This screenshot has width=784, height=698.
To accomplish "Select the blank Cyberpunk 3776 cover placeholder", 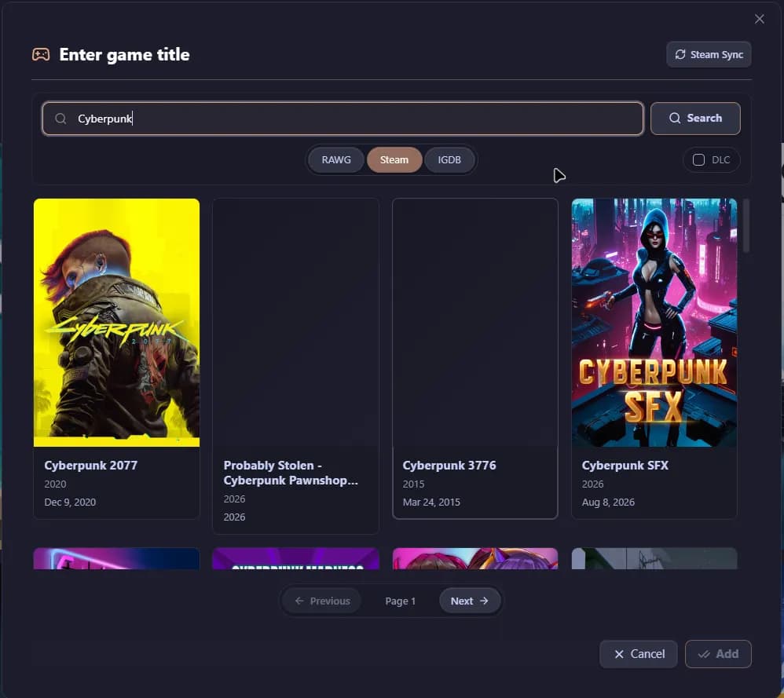I will click(475, 322).
